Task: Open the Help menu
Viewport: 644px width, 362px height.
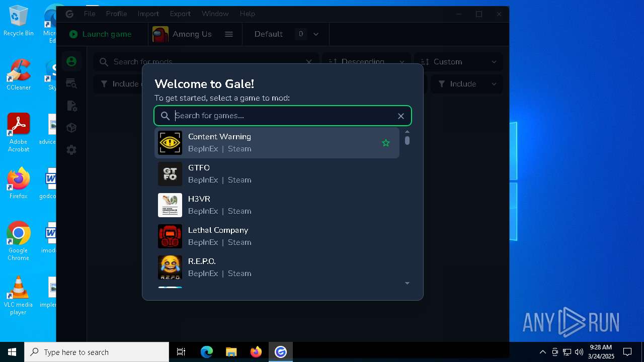Action: 247,14
